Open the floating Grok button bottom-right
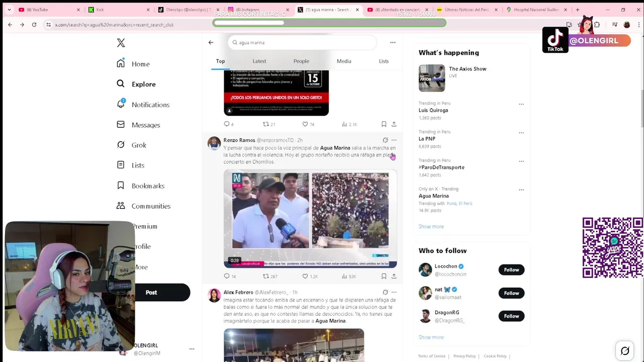644x362 pixels. click(x=625, y=351)
